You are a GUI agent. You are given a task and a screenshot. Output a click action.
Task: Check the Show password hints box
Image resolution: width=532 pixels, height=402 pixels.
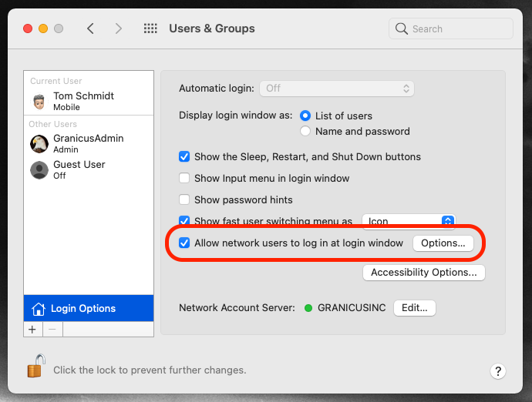[x=184, y=199]
